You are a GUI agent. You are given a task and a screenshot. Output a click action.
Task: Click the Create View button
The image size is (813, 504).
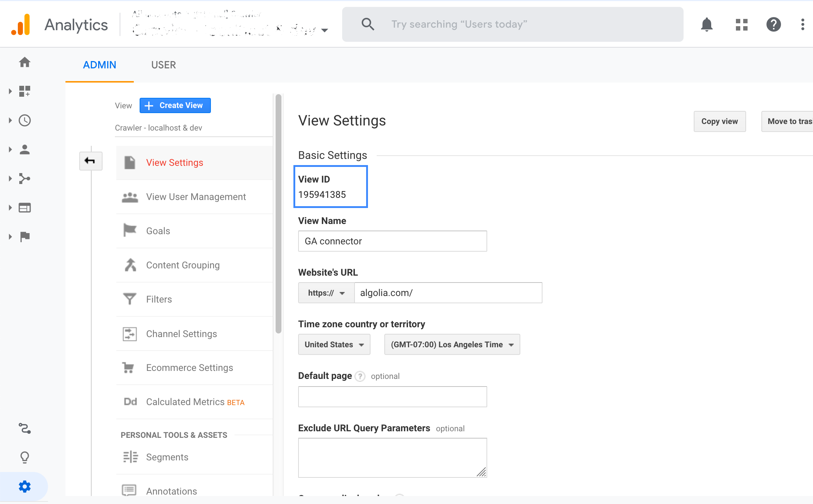[175, 105]
